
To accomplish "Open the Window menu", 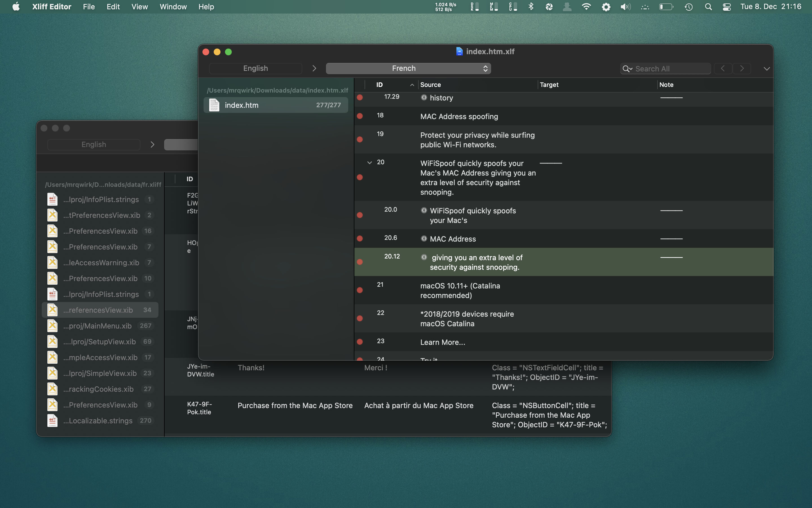I will pyautogui.click(x=173, y=7).
